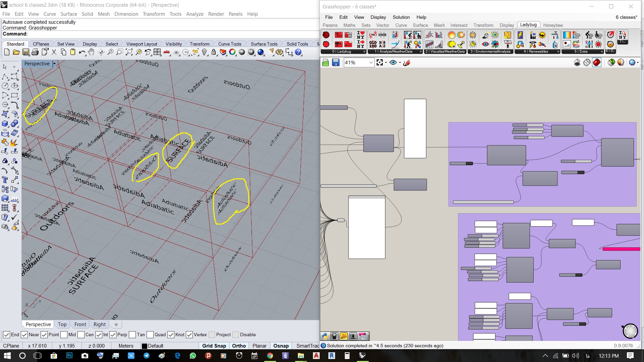Click the Rhino lock objects padlock icon
This screenshot has width=644, height=362.
tap(213, 52)
